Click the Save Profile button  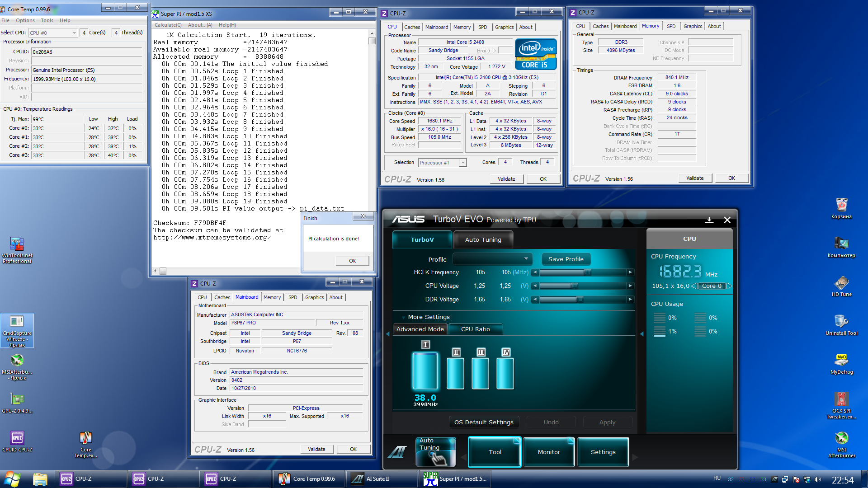point(566,259)
